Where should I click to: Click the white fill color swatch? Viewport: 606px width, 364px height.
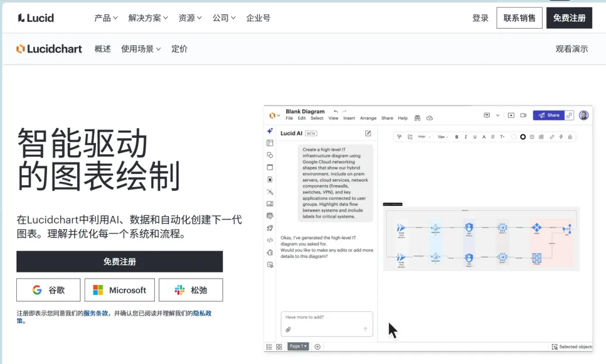(513, 137)
